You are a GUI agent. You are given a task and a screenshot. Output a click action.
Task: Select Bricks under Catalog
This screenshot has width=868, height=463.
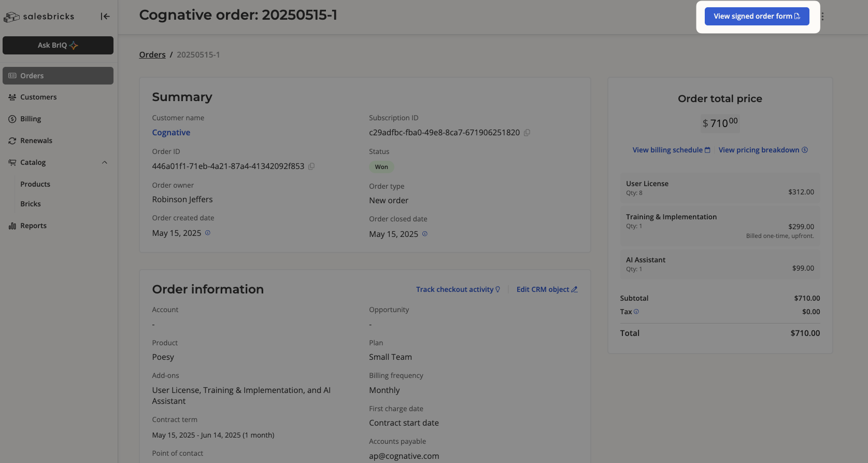[x=31, y=204]
